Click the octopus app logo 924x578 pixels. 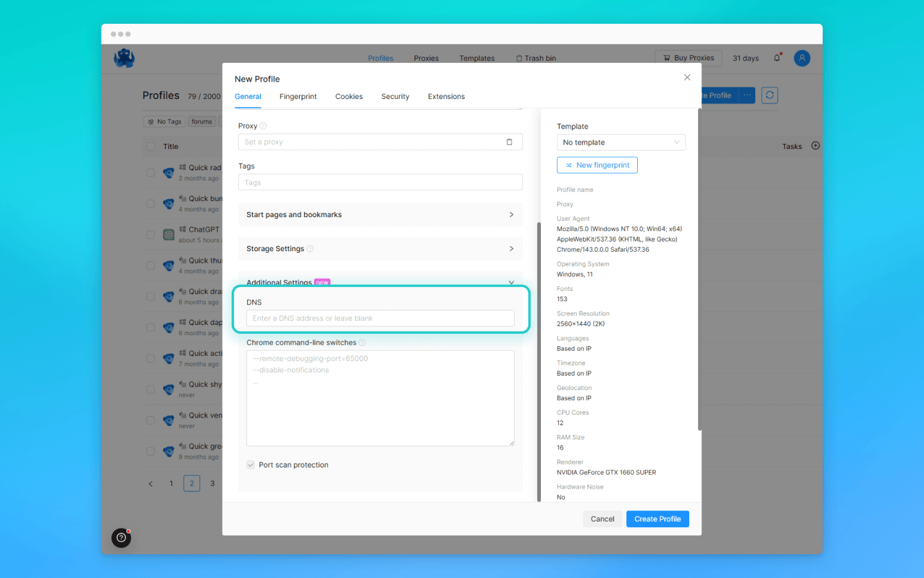tap(124, 58)
